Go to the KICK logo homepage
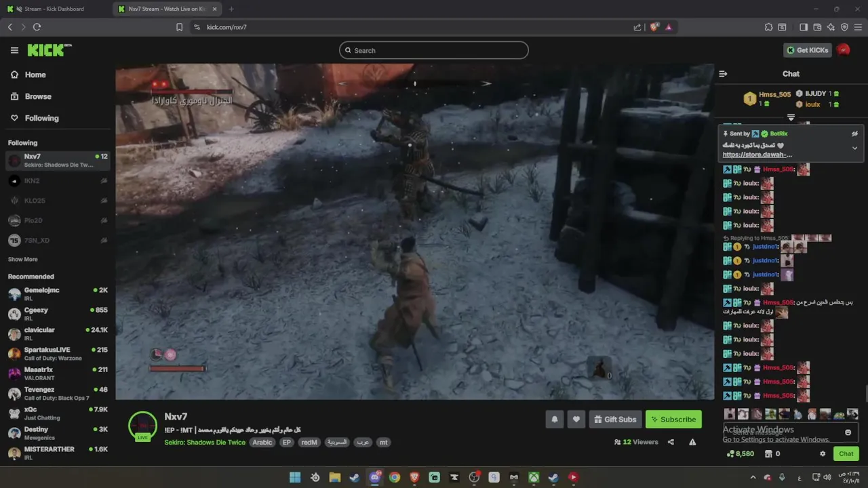Viewport: 868px width, 488px height. pos(49,50)
